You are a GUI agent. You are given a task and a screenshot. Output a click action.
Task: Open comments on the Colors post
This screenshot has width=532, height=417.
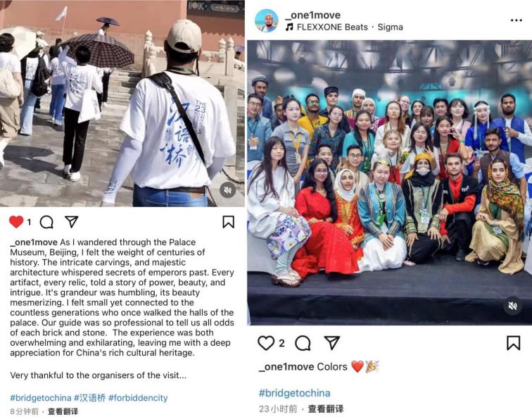point(303,343)
